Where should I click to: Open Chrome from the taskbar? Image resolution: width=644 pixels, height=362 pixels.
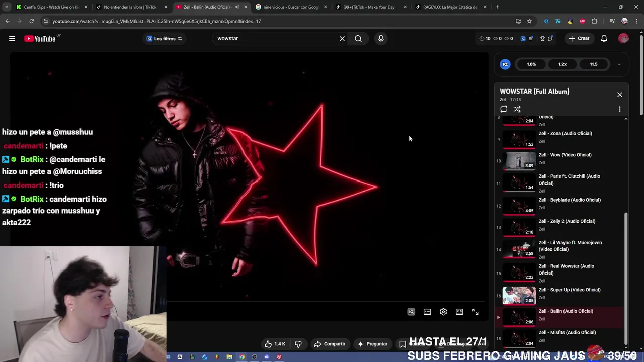(242, 357)
